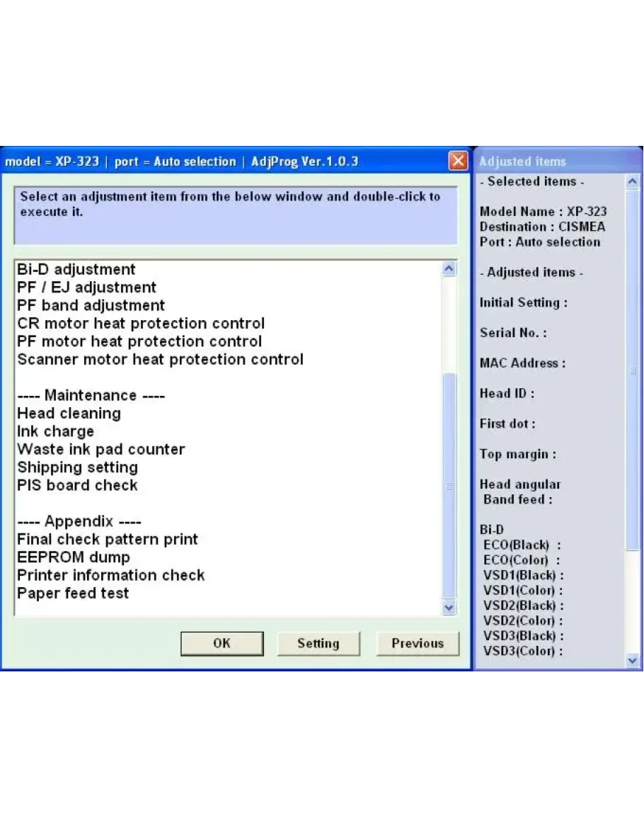
Task: Select the Ink charge entry
Action: coord(55,431)
